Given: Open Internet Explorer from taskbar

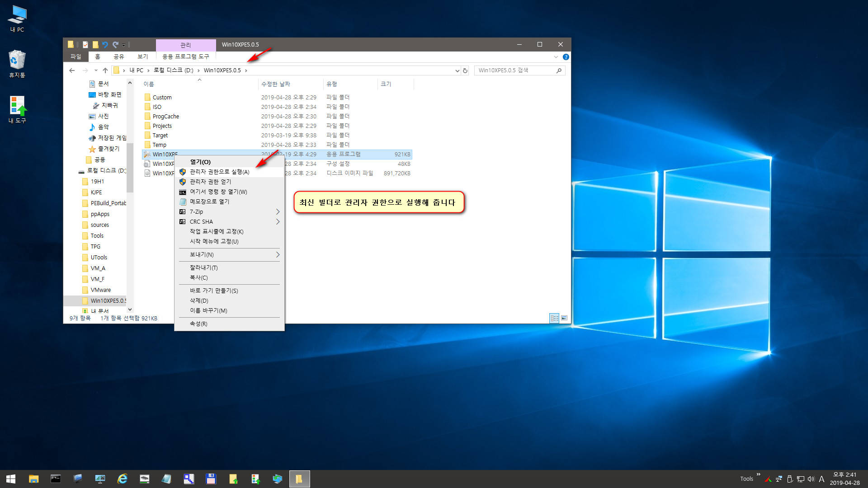Looking at the screenshot, I should tap(122, 479).
